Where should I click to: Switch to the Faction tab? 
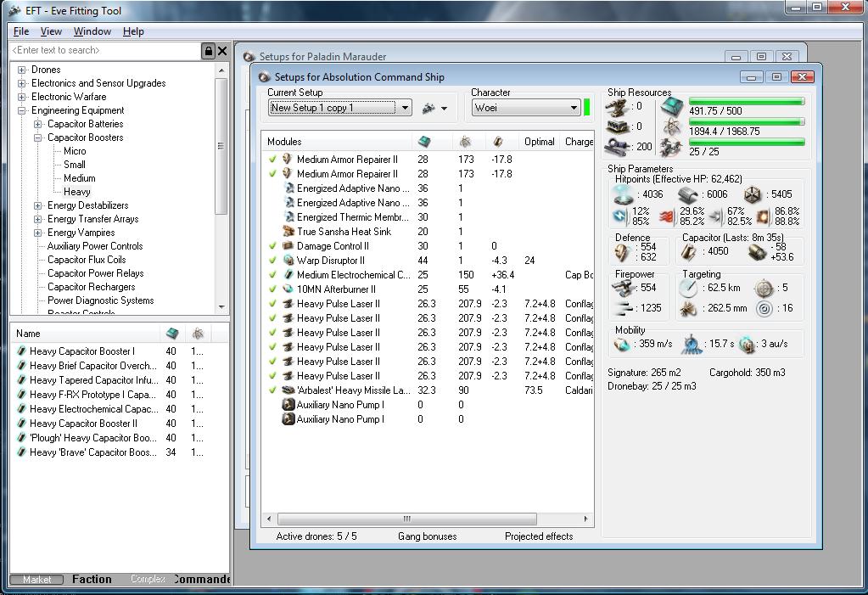pyautogui.click(x=92, y=579)
